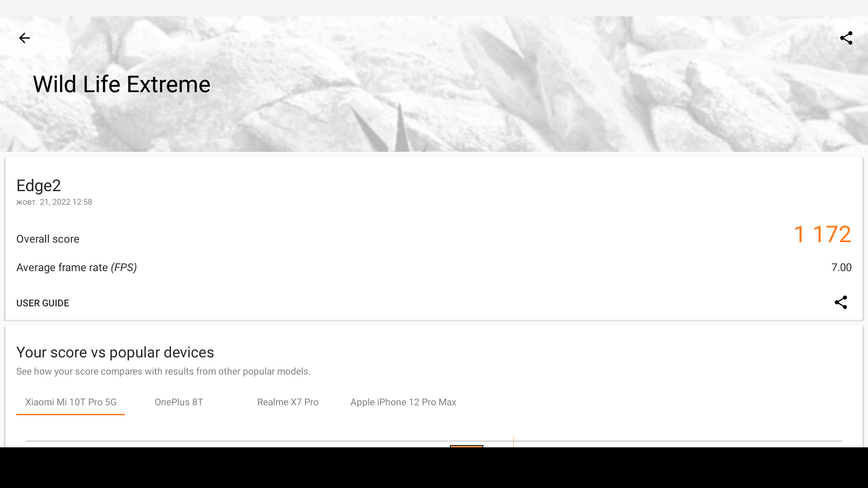Open the USER GUIDE link
The width and height of the screenshot is (868, 488).
click(42, 303)
